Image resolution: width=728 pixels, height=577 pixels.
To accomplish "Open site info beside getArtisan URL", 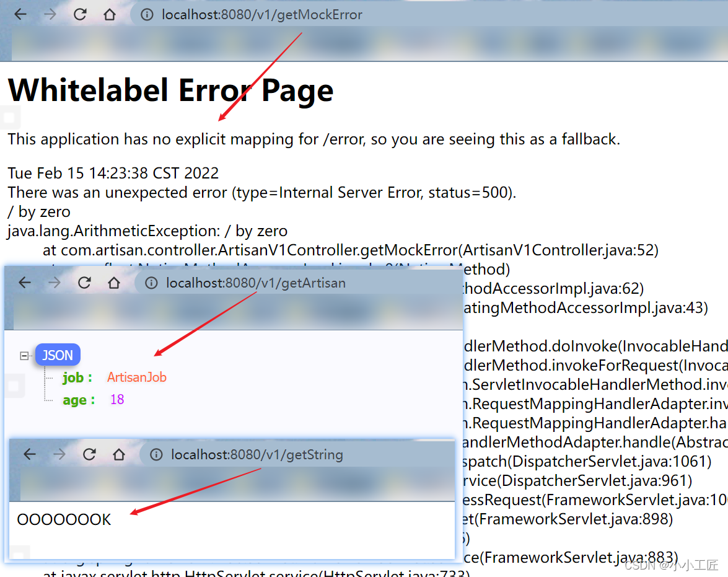I will point(151,283).
